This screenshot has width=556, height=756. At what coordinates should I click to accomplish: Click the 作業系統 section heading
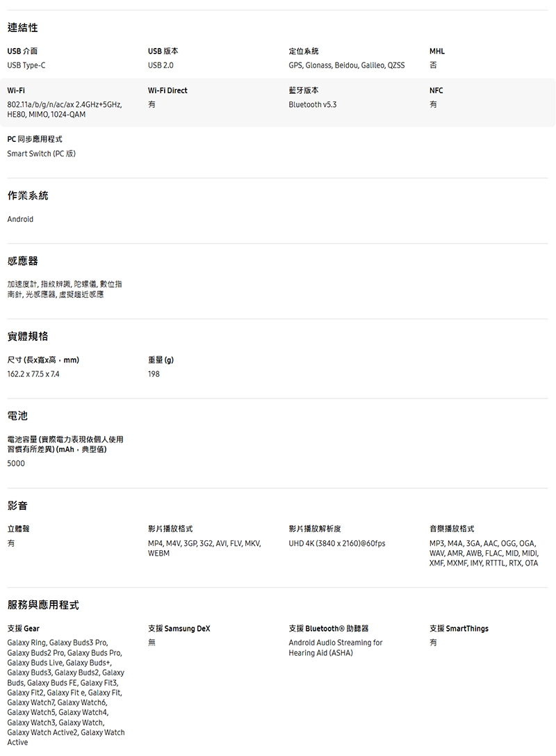point(27,196)
